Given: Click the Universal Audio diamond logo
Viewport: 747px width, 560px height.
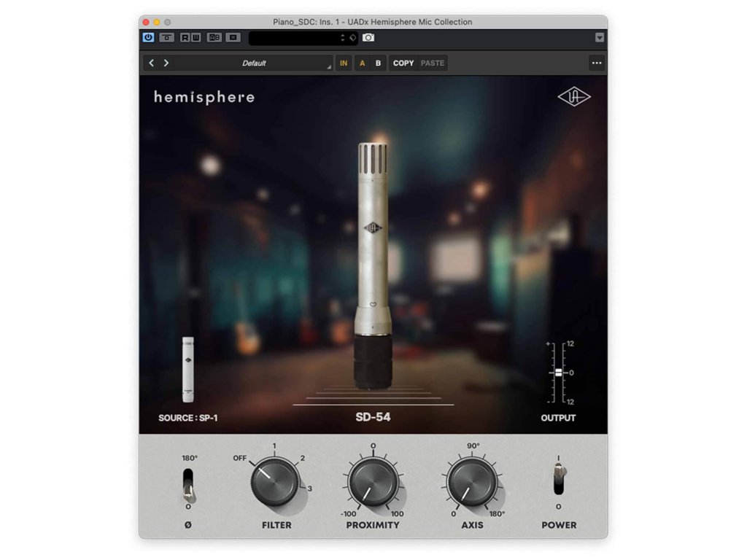Looking at the screenshot, I should [574, 97].
